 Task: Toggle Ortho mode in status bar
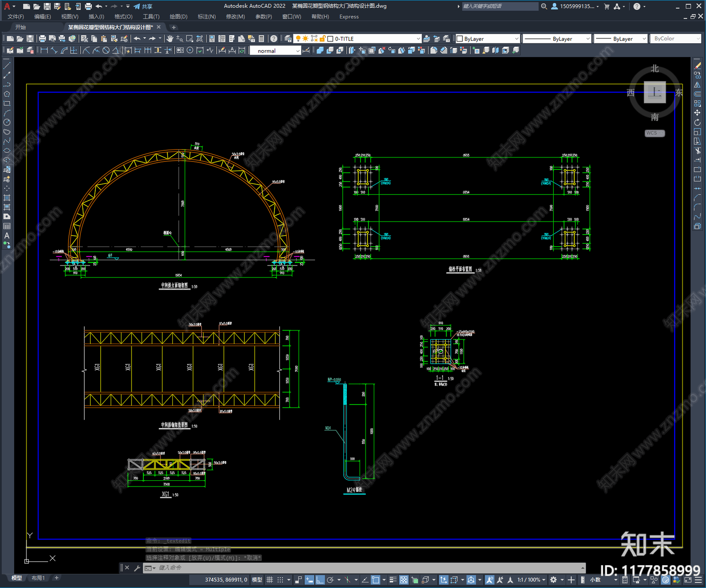click(x=320, y=580)
